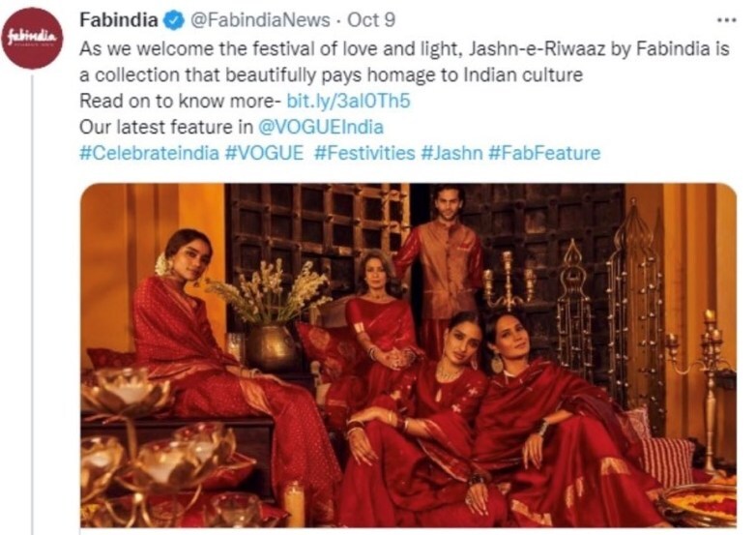
Task: Open the campaign photo in the tweet
Action: click(408, 355)
